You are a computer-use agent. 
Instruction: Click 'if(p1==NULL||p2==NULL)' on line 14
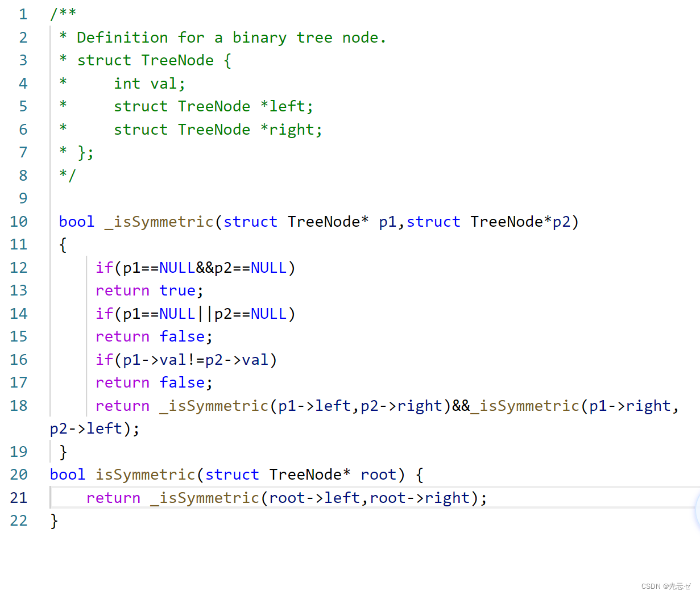(196, 314)
